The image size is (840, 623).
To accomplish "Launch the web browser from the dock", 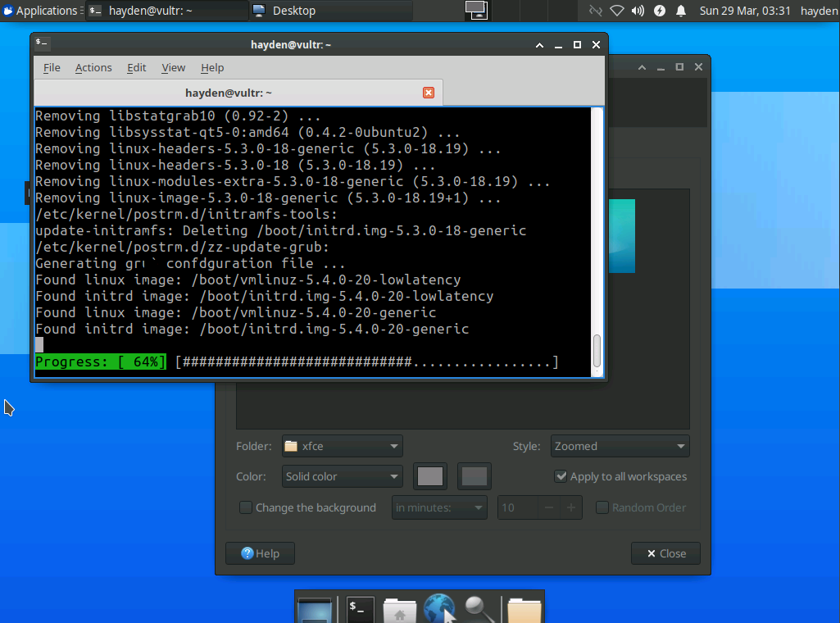I will (x=439, y=609).
